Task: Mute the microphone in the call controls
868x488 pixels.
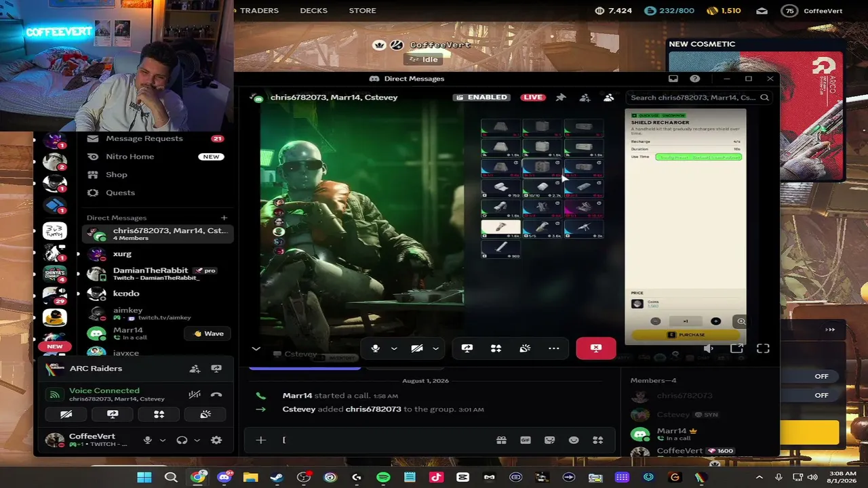Action: tap(375, 348)
